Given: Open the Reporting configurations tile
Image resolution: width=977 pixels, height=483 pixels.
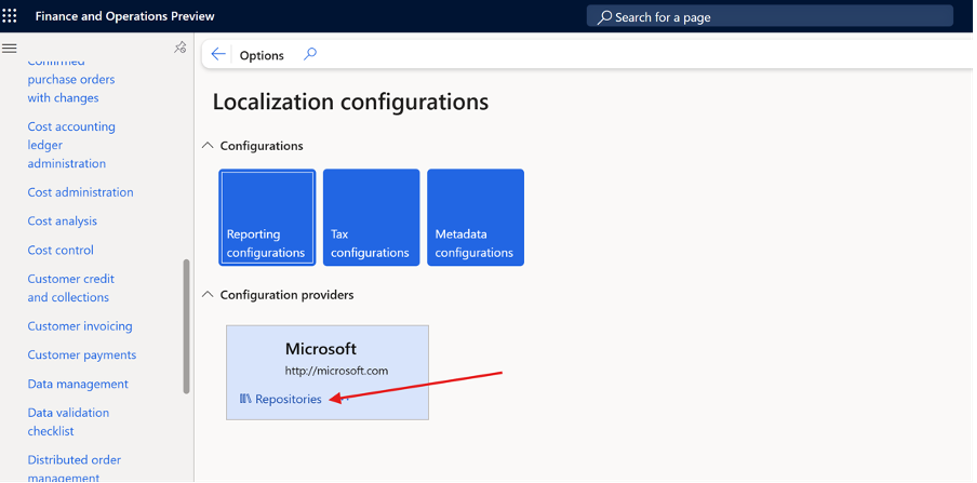Looking at the screenshot, I should click(x=267, y=218).
